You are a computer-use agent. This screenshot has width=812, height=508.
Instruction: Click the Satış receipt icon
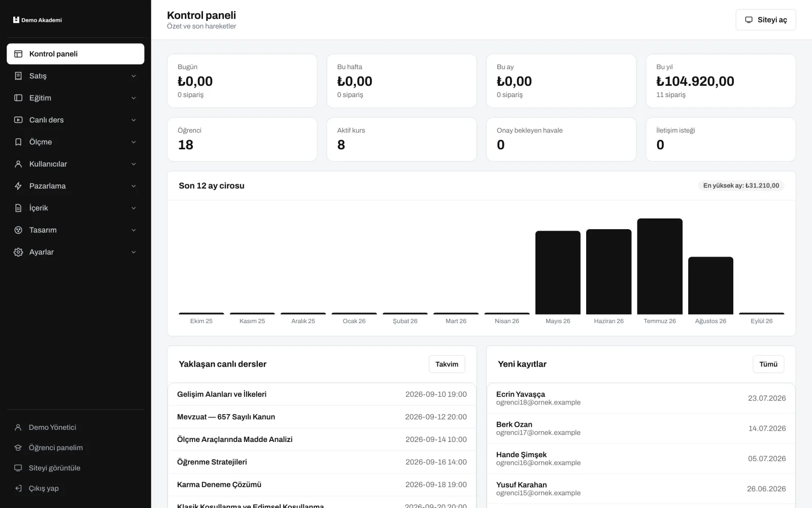[x=18, y=76]
